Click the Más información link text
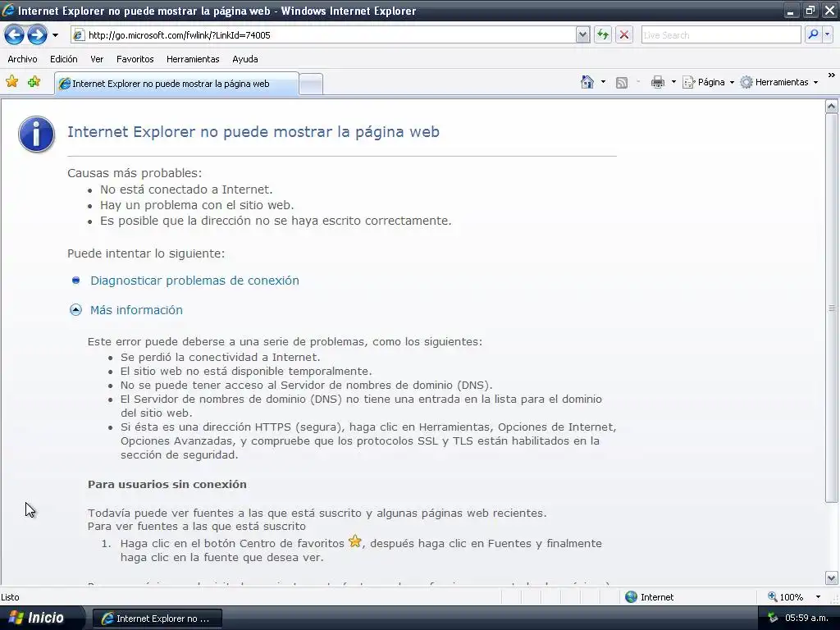 tap(136, 309)
